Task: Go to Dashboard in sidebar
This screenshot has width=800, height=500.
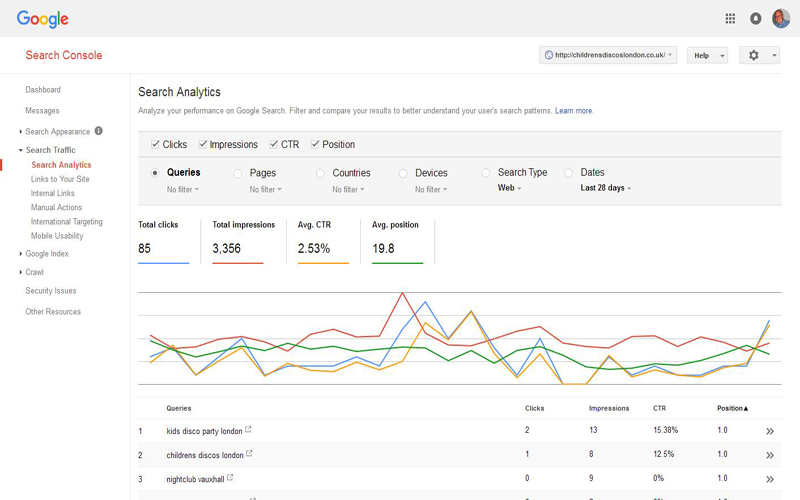Action: pos(43,90)
